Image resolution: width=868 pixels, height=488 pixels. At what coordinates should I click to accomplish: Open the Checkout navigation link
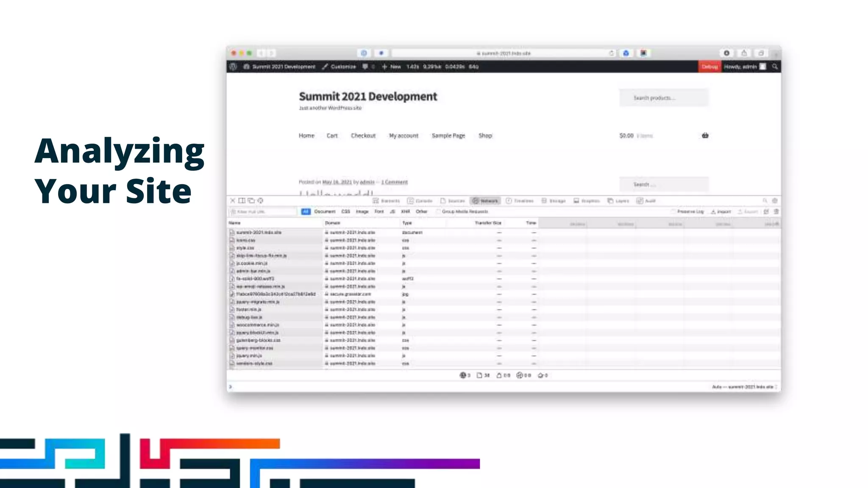point(363,136)
